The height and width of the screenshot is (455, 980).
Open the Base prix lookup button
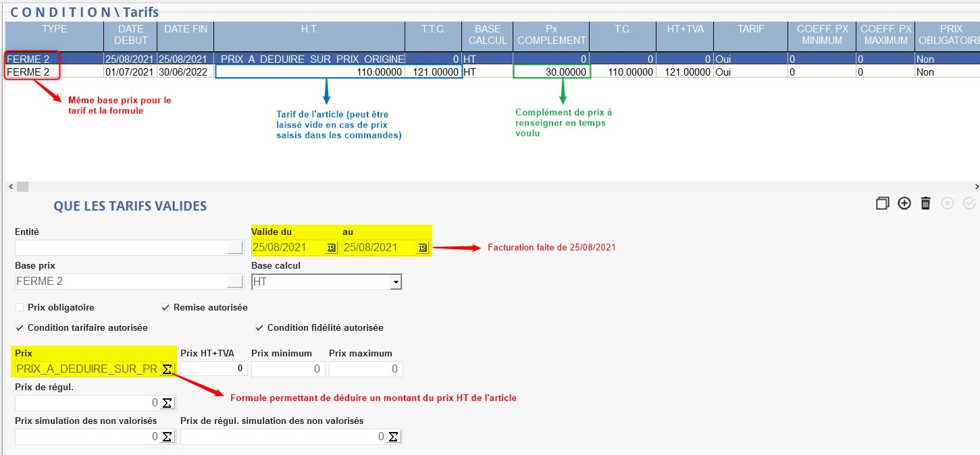234,282
